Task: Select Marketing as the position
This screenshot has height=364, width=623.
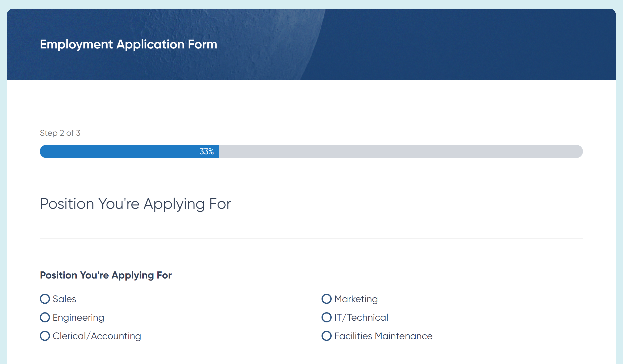Action: click(327, 299)
